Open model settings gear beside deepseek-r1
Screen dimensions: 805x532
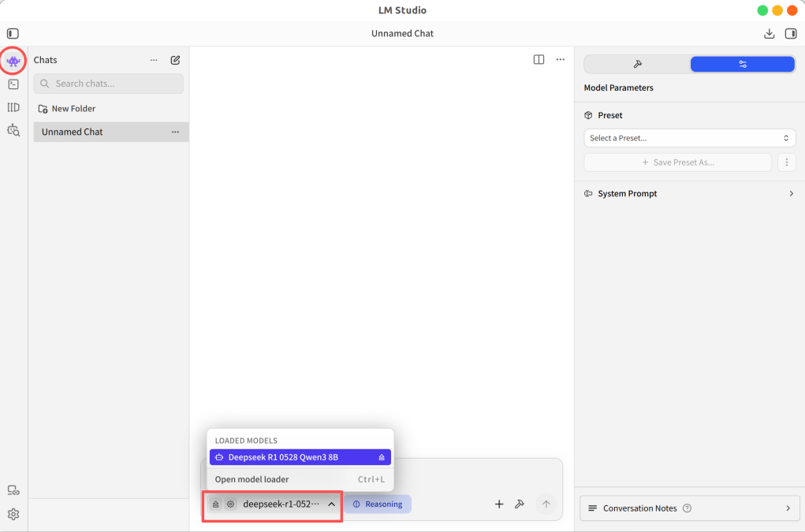(230, 504)
